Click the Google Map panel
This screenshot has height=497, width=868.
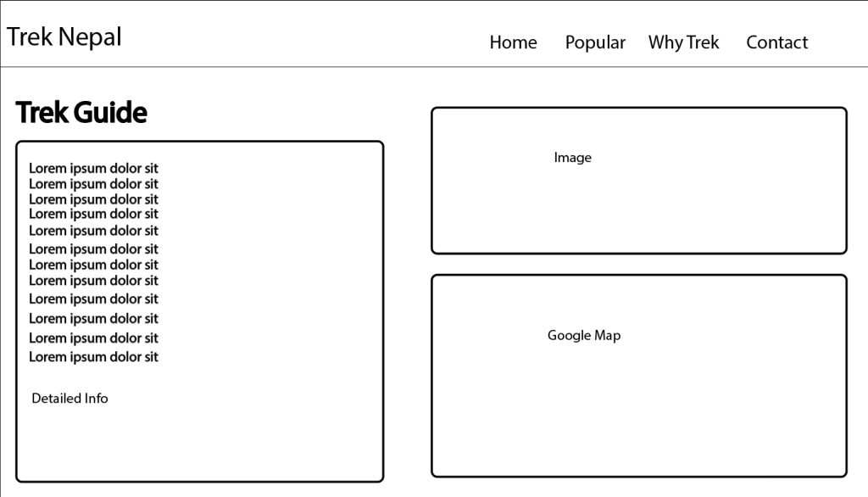point(638,375)
